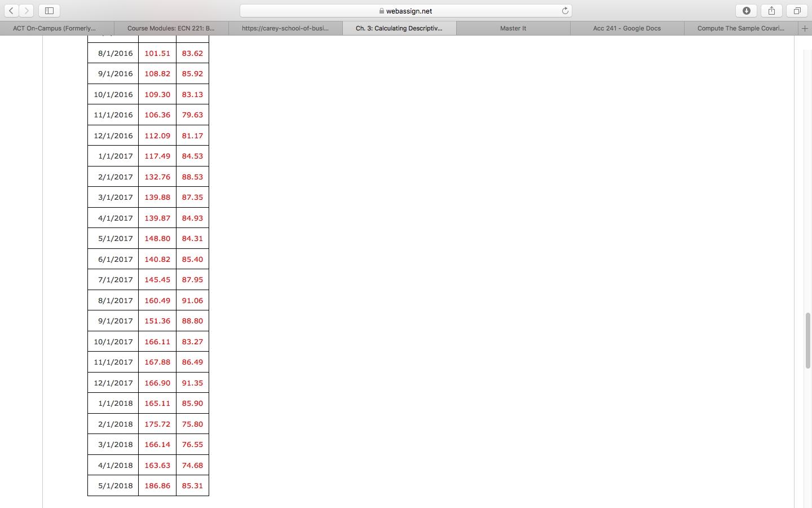This screenshot has width=812, height=508.
Task: Click date cell 12/1/2016
Action: point(113,135)
